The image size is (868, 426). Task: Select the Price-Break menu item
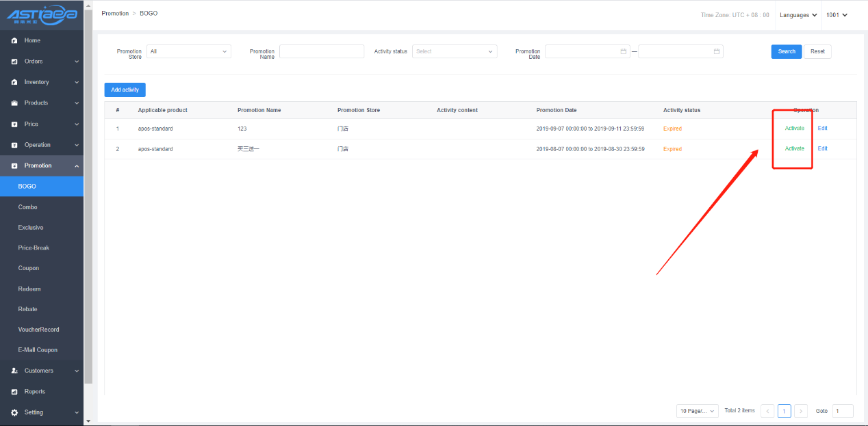point(34,248)
